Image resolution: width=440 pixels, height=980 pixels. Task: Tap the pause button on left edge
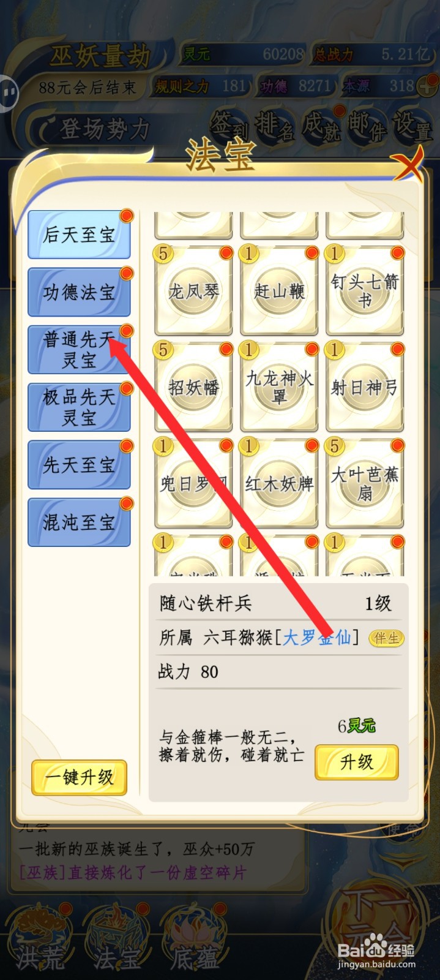click(x=9, y=93)
